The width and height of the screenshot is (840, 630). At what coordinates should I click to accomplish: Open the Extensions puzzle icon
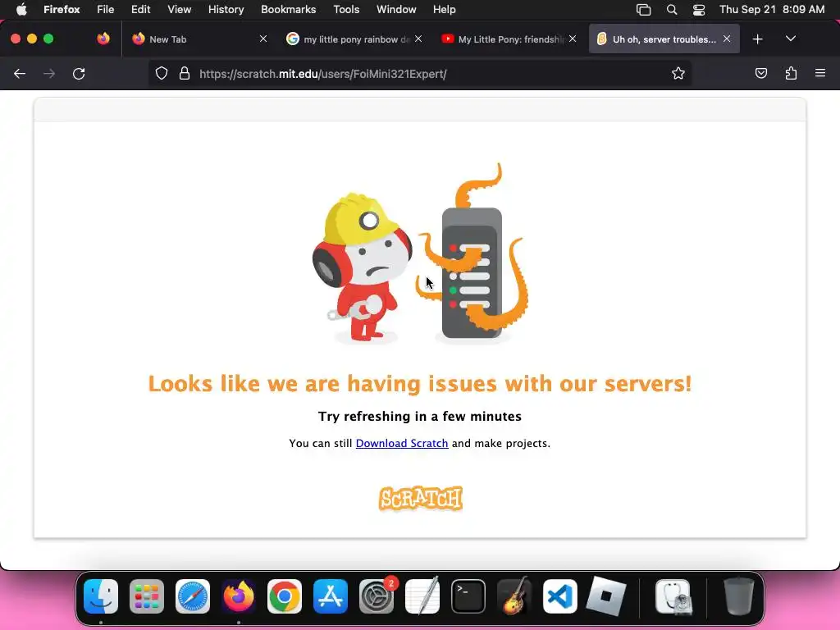(x=791, y=73)
